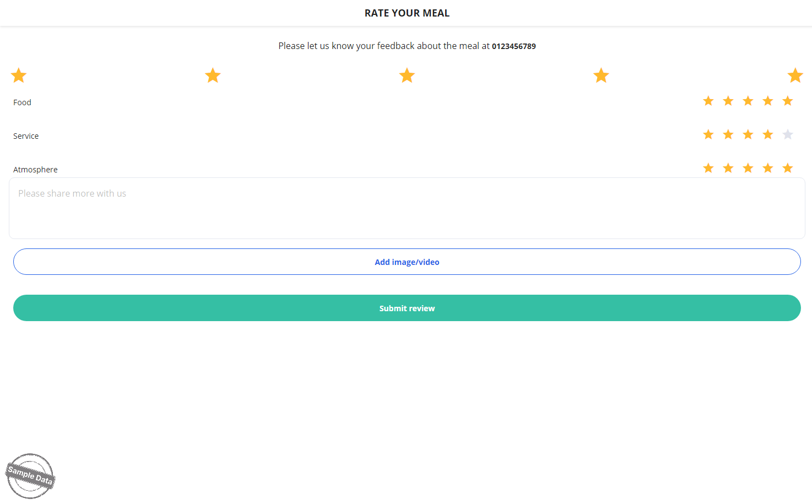Rate Service two stars
This screenshot has height=504, width=812.
(x=728, y=134)
